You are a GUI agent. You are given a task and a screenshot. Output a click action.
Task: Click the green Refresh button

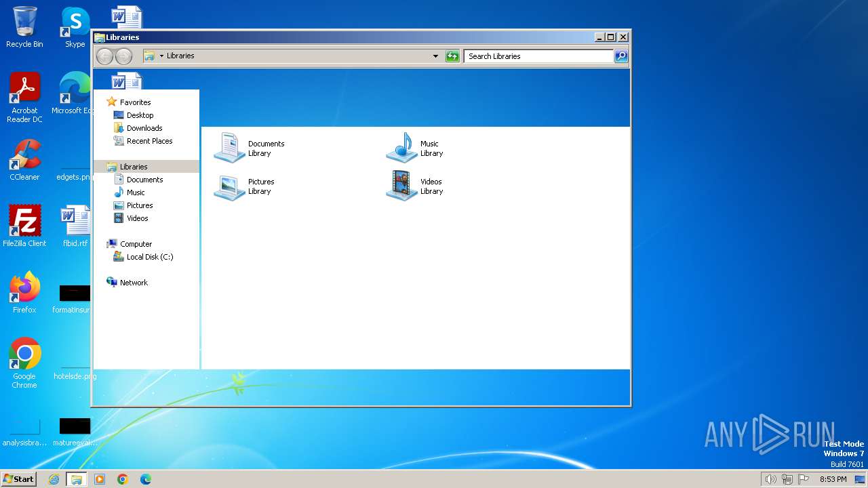tap(452, 56)
